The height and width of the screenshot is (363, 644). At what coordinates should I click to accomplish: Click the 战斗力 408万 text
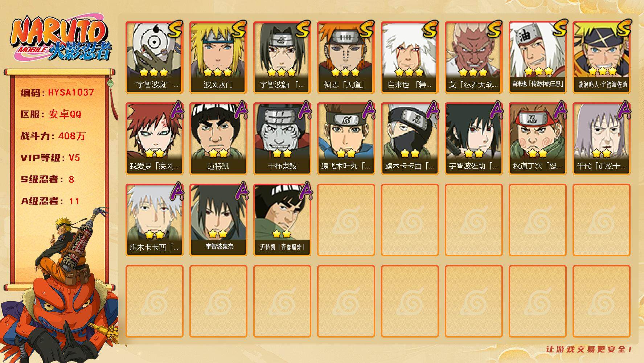53,136
